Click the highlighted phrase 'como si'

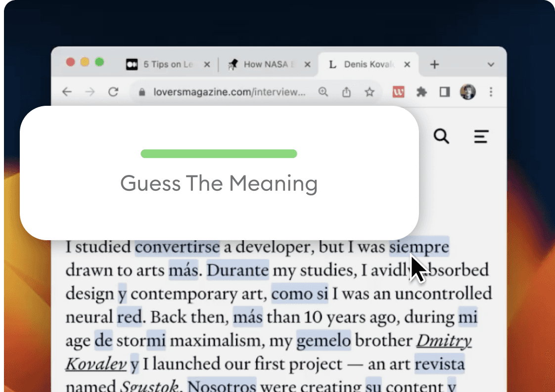(x=300, y=294)
